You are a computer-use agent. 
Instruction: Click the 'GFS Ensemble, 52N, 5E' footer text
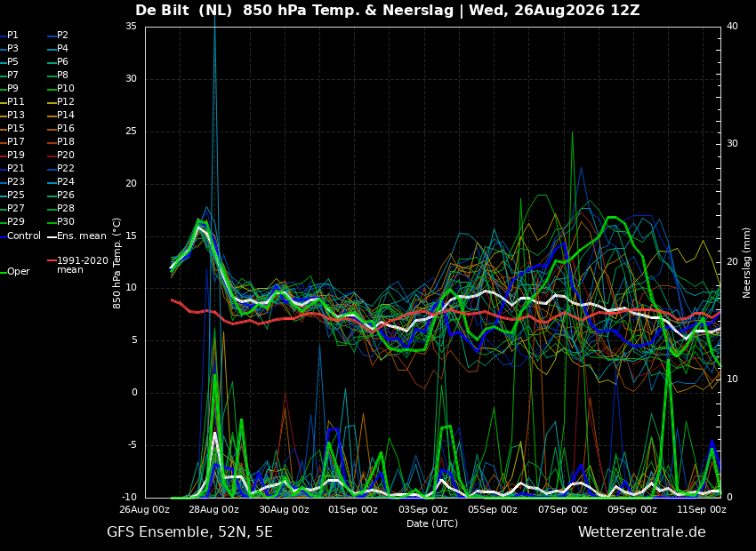pyautogui.click(x=189, y=532)
